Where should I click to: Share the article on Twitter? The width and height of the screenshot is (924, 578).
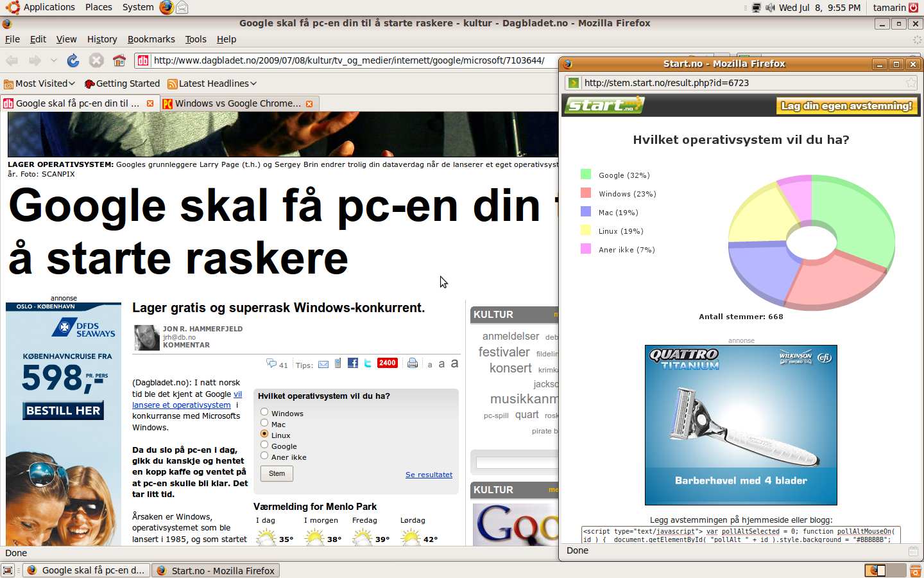tap(368, 363)
